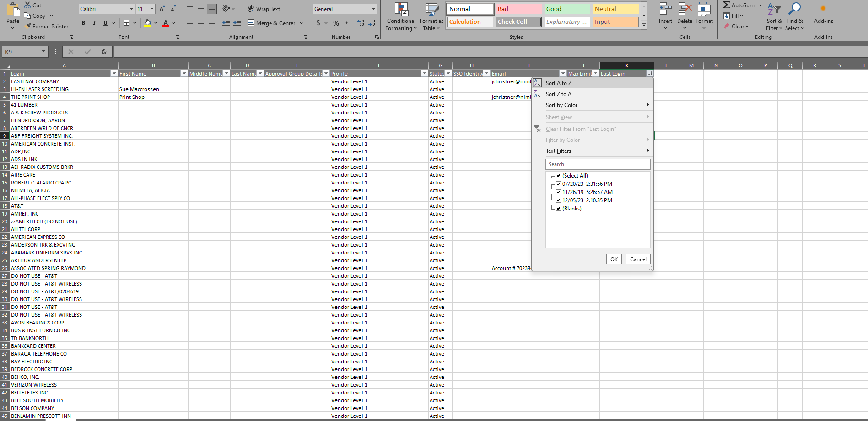Click the filter Search input box
868x421 pixels.
coord(598,164)
